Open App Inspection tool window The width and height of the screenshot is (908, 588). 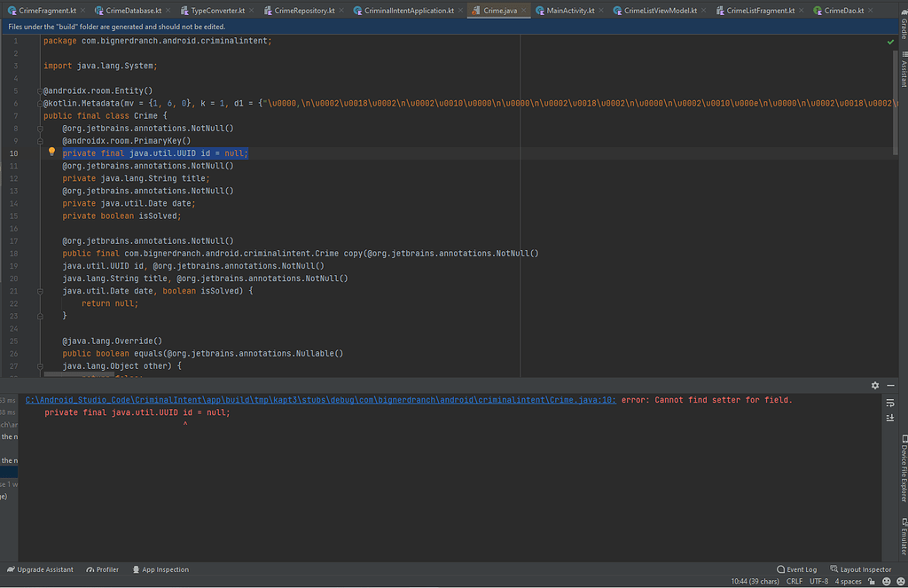coord(160,569)
